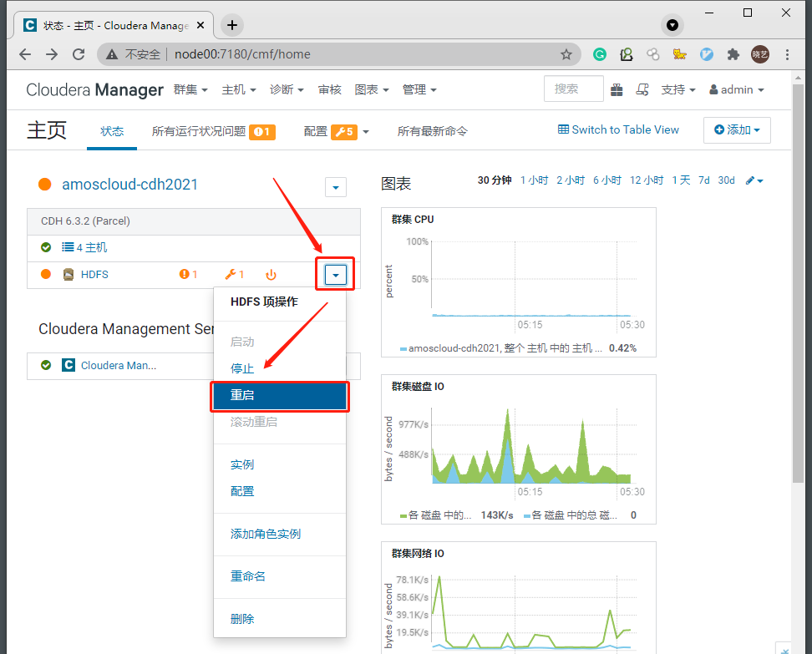Click the browser back arrow

[25, 54]
